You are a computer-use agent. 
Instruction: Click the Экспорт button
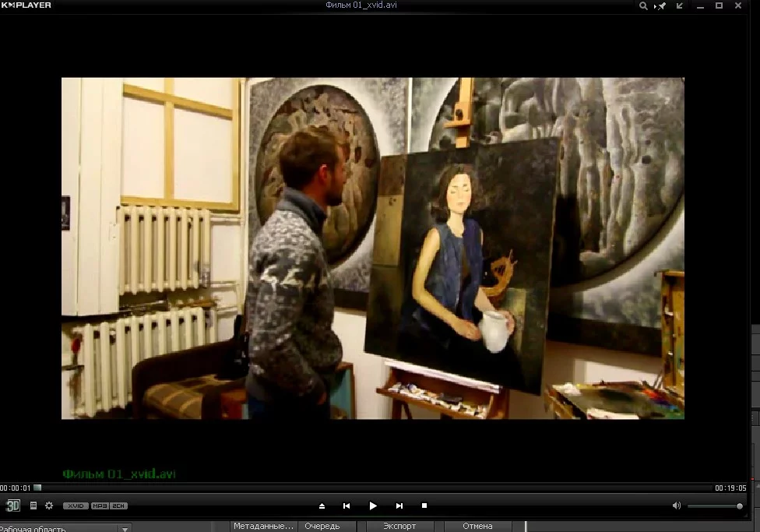pos(399,527)
